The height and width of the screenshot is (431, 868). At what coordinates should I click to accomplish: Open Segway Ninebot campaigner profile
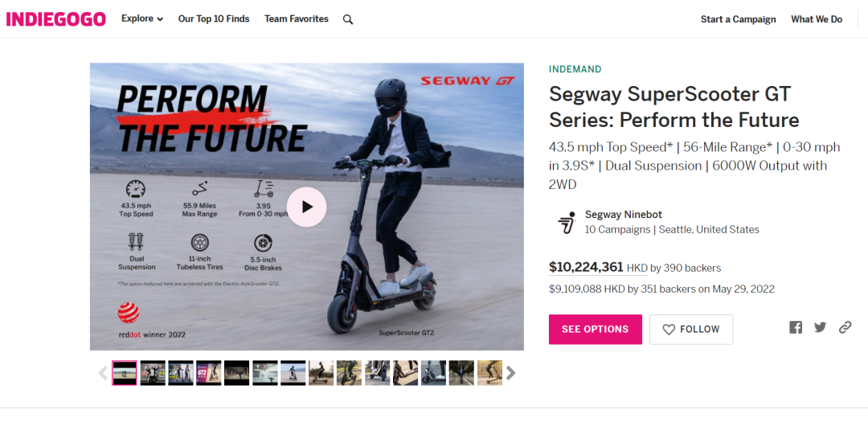pos(624,215)
